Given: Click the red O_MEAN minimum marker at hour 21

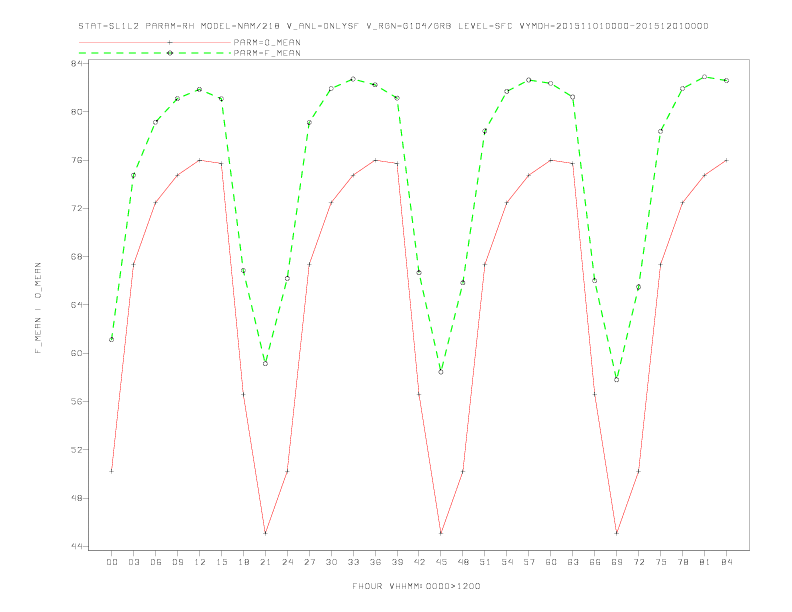Looking at the screenshot, I should point(265,533).
